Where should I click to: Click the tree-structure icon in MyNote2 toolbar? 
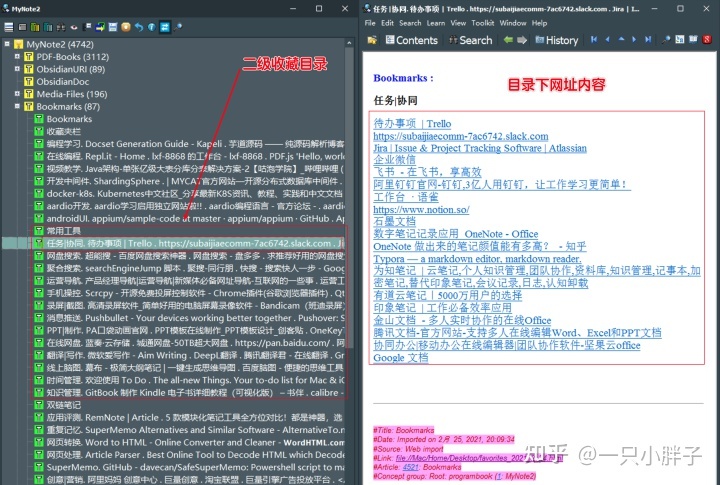pyautogui.click(x=87, y=27)
